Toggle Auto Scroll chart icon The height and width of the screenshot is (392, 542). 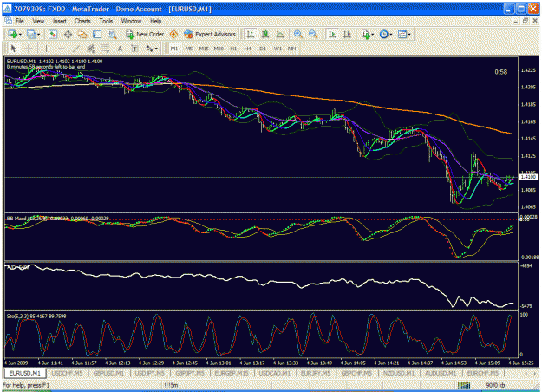coord(332,34)
